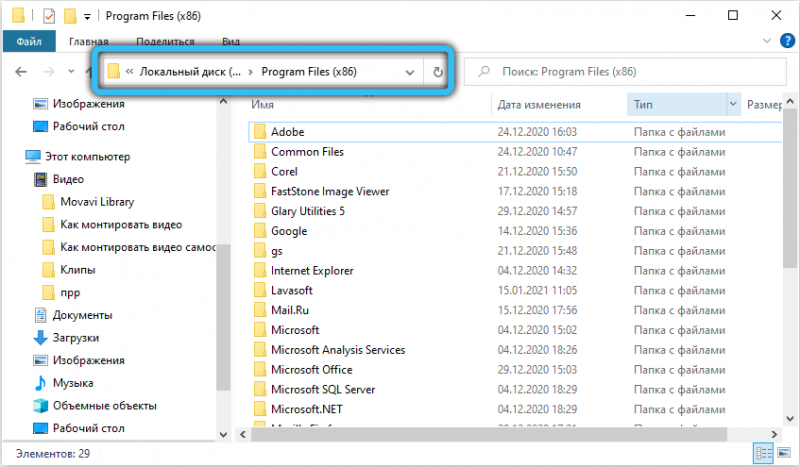Switch to the Поделиться ribbon tab

click(x=165, y=41)
